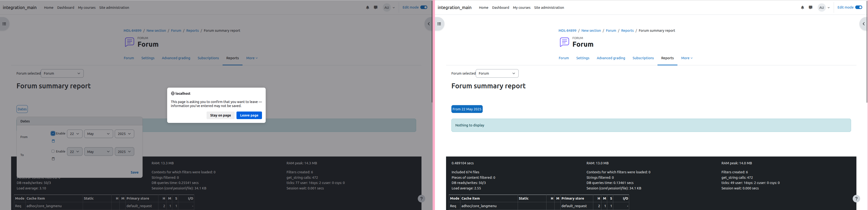This screenshot has height=210, width=868.
Task: Open Site administration in left window
Action: [114, 8]
